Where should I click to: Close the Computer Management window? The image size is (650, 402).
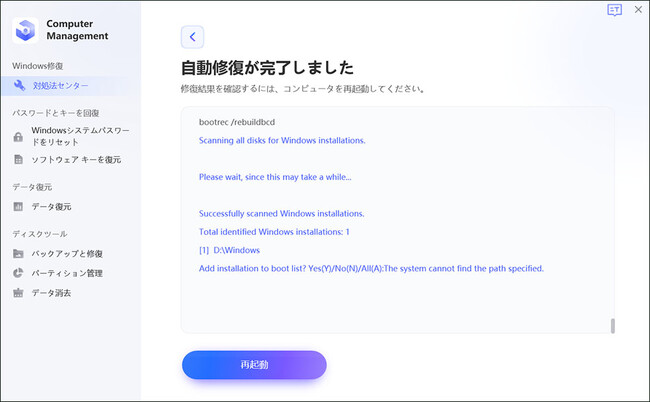[638, 10]
